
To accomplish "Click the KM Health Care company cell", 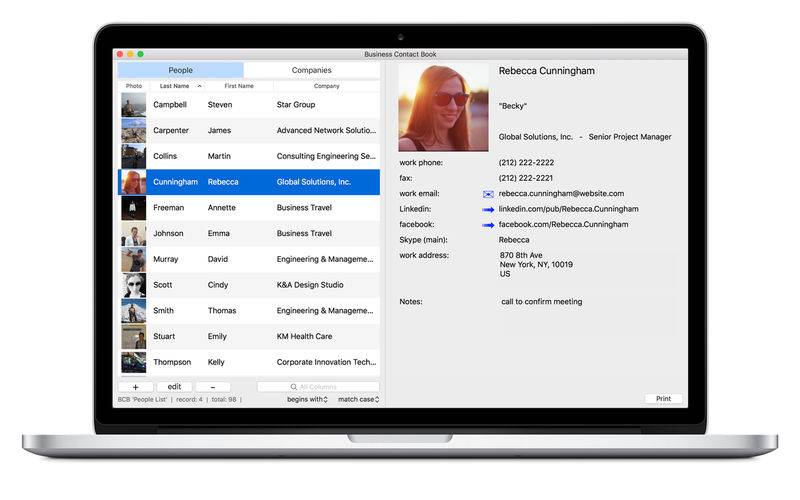I will [305, 336].
